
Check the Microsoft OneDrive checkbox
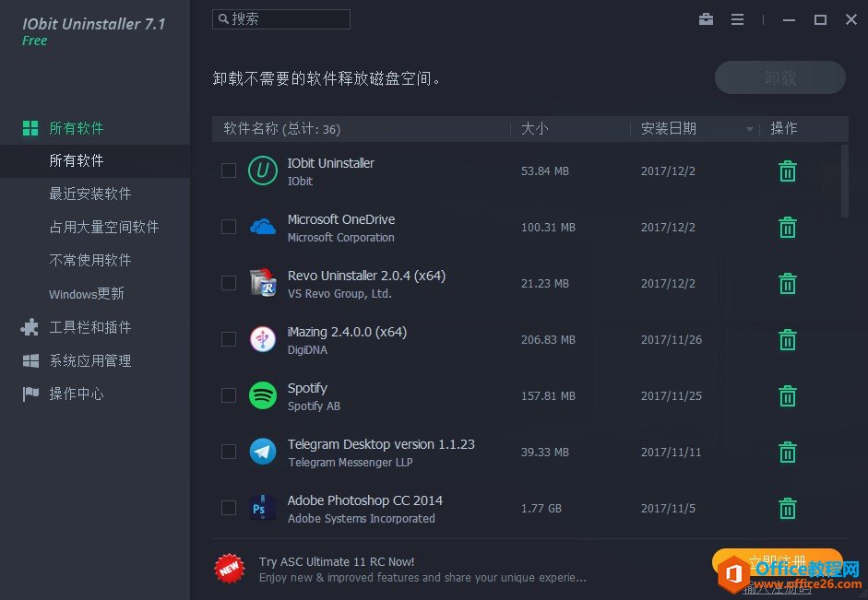pos(229,227)
